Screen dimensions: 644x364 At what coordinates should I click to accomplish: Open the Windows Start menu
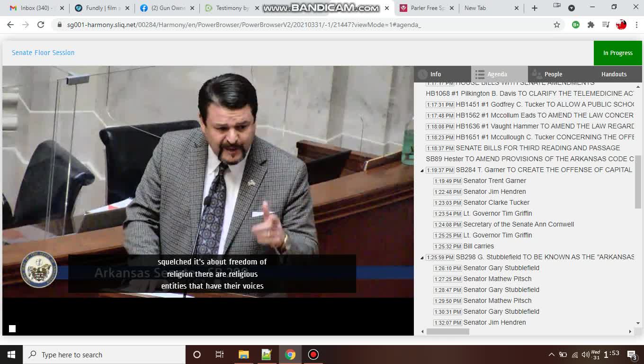(x=11, y=355)
